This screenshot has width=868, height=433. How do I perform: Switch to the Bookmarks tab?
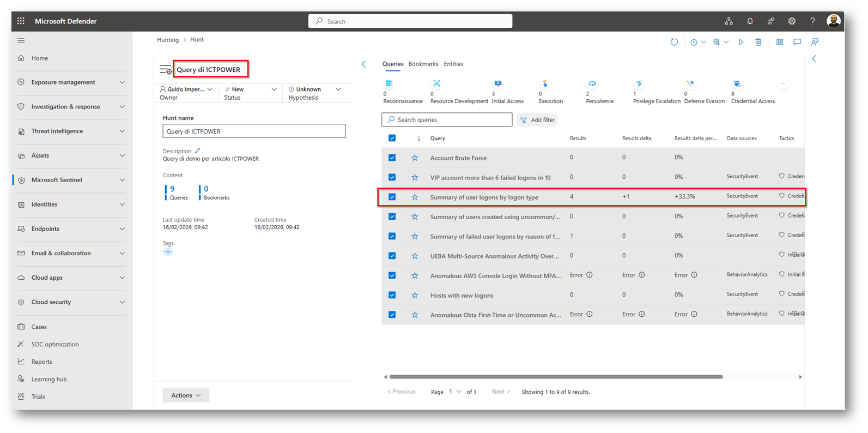tap(423, 64)
